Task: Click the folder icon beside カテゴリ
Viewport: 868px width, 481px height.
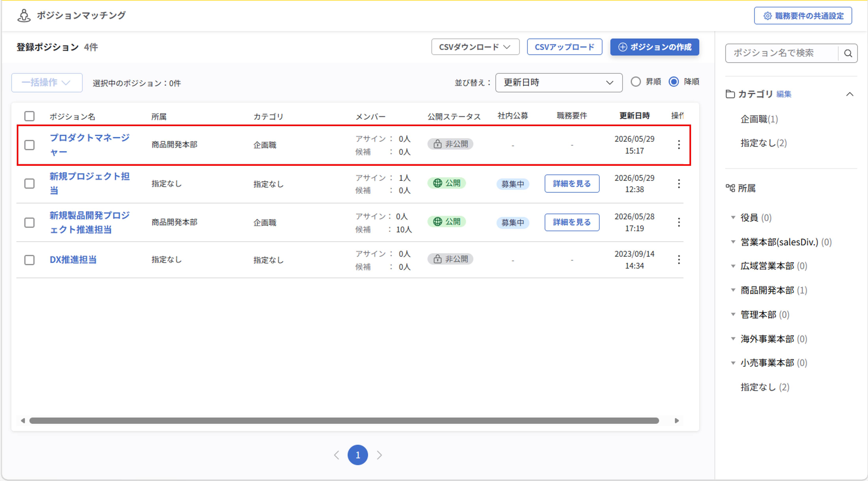Action: pyautogui.click(x=730, y=94)
